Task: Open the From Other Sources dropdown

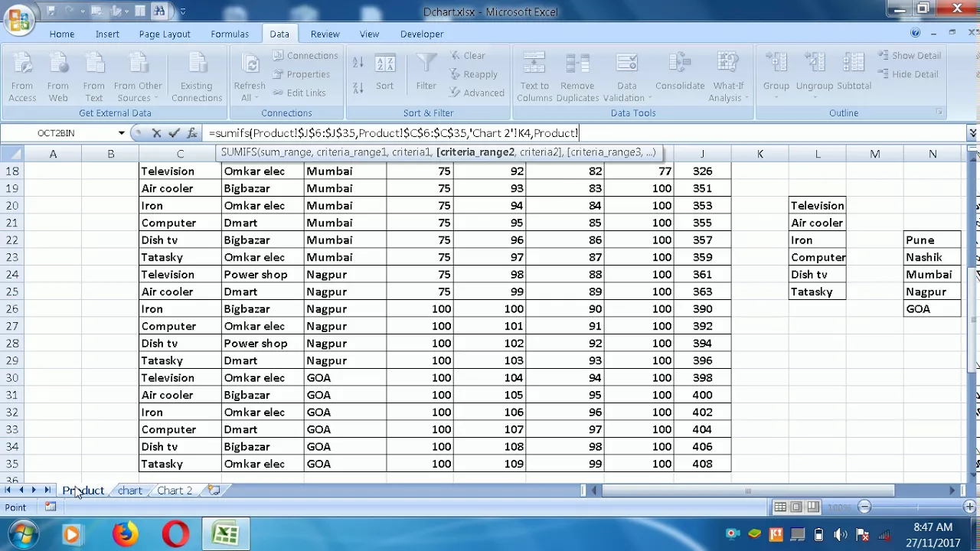Action: coord(138,77)
